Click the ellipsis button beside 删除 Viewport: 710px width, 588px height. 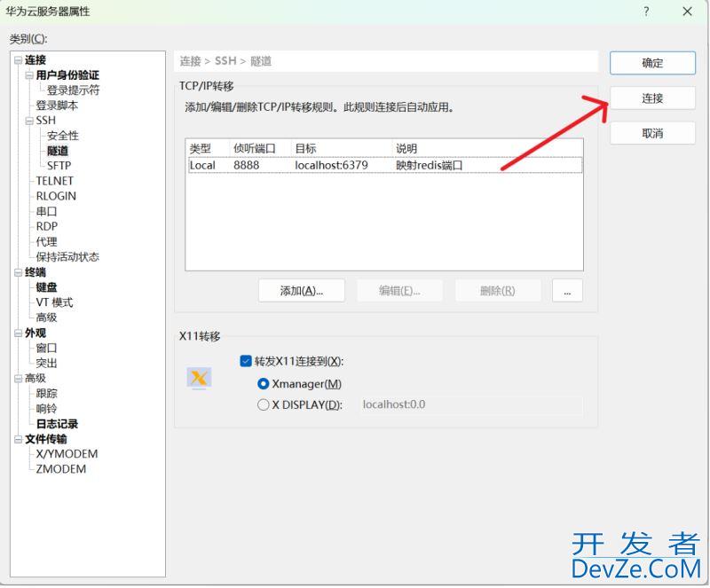coord(567,291)
